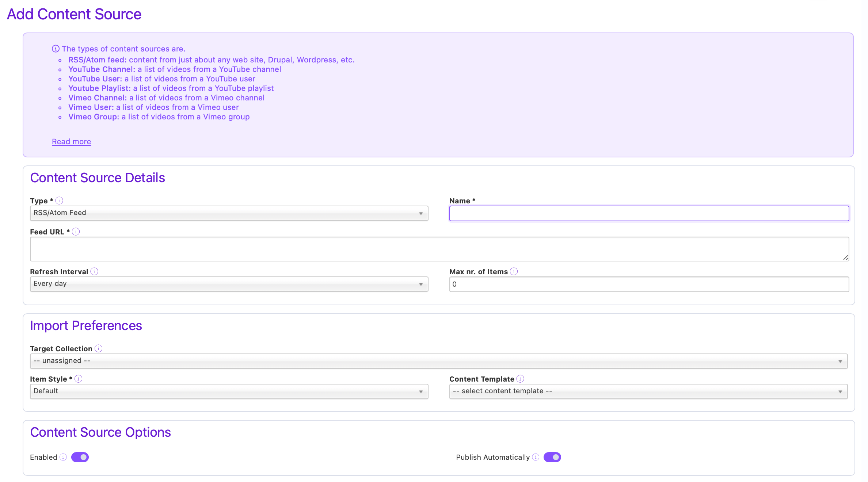Click the info icon before 'The types of content sources are'

tap(56, 49)
